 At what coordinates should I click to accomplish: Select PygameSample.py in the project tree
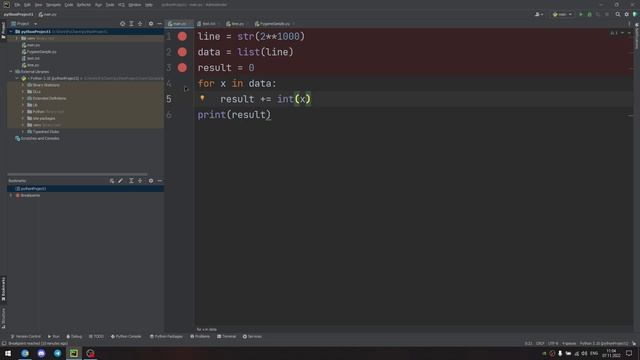click(42, 52)
